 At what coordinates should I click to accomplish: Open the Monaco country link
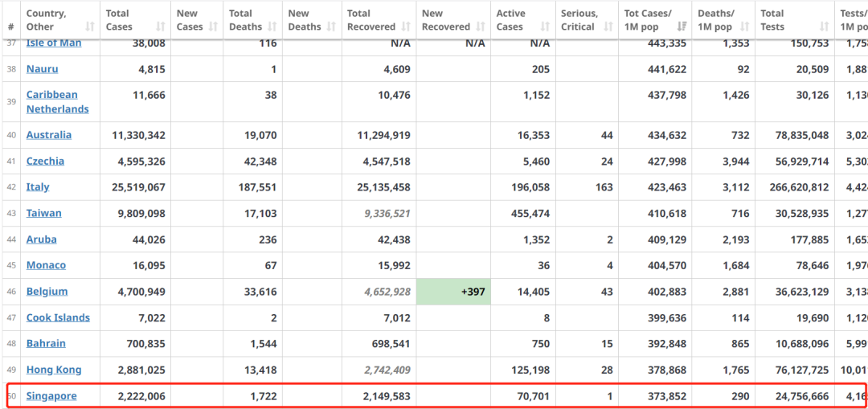coord(46,265)
